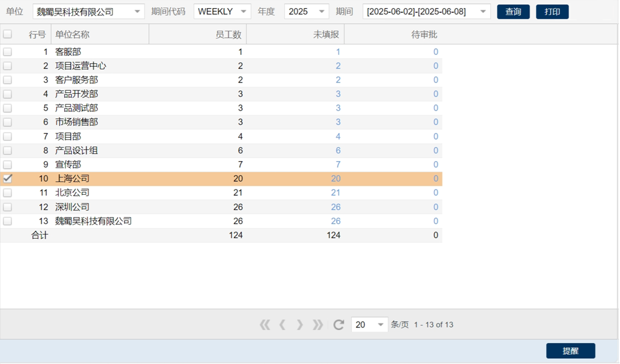
Task: Go to first page of results
Action: coord(265,324)
